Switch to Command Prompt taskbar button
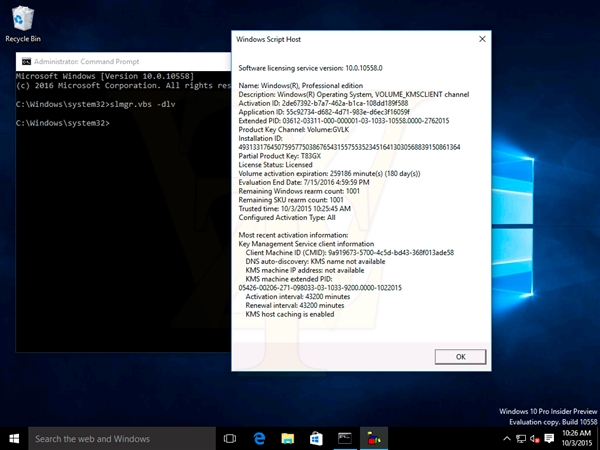Screen dimensions: 600x450 344,438
